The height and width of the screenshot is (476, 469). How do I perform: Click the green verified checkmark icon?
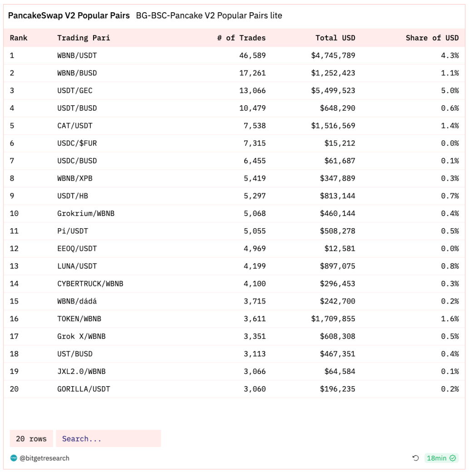453,458
